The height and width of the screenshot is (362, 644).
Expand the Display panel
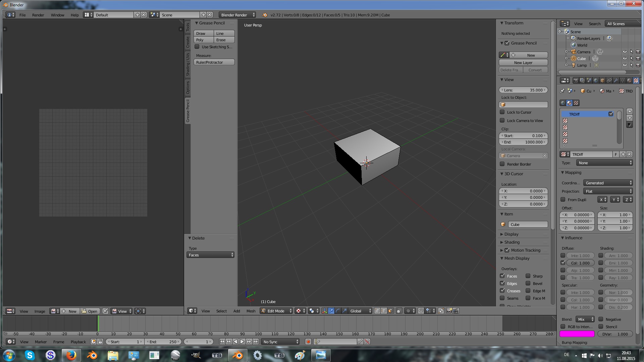click(511, 234)
